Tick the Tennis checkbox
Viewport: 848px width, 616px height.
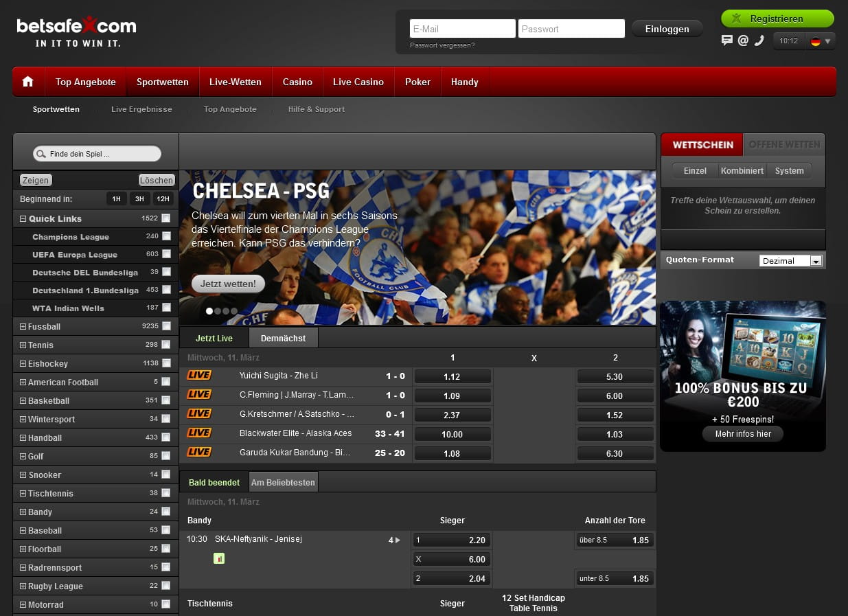[x=165, y=345]
